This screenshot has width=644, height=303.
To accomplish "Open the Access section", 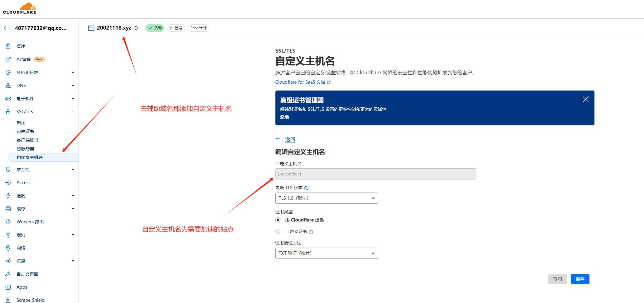I will pos(23,182).
